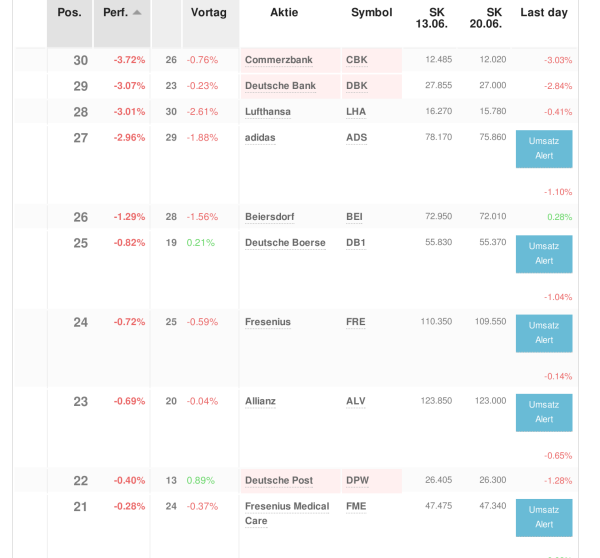Open the Deutsche Post stock link
The width and height of the screenshot is (600, 558).
tap(279, 481)
